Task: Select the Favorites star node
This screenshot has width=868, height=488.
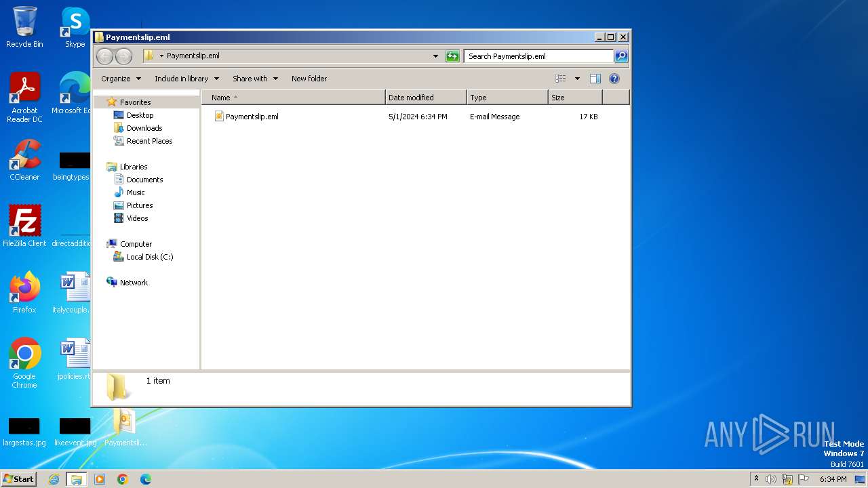Action: point(135,102)
